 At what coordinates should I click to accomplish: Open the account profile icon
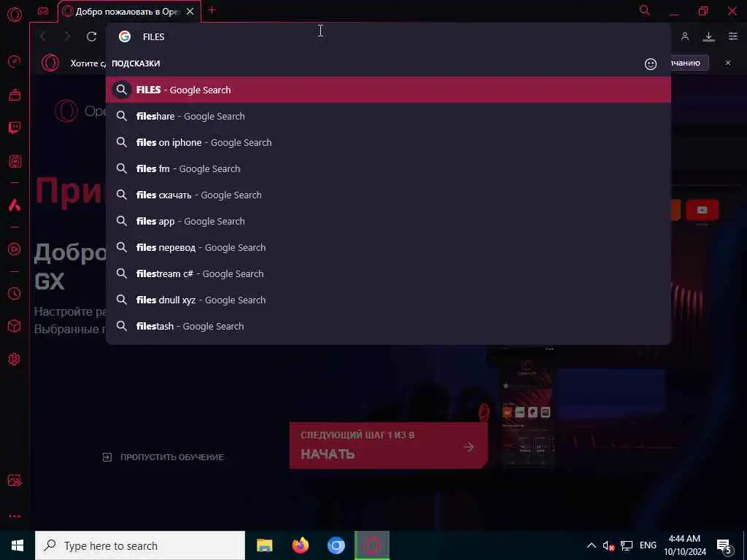[685, 36]
